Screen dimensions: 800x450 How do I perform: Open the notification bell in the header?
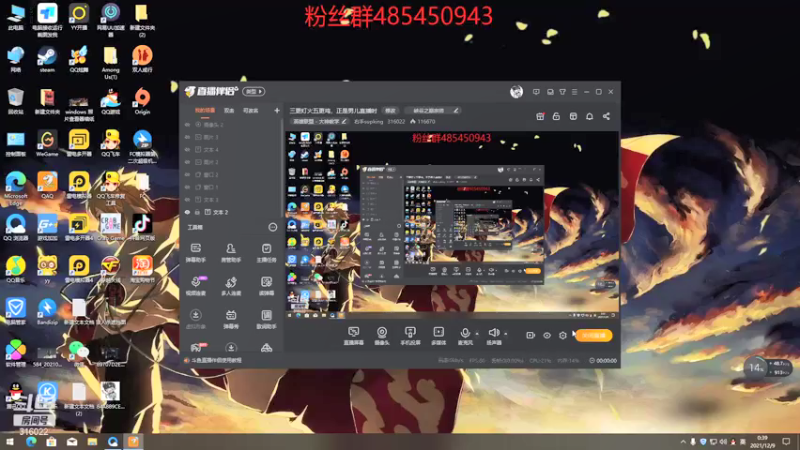click(x=589, y=116)
